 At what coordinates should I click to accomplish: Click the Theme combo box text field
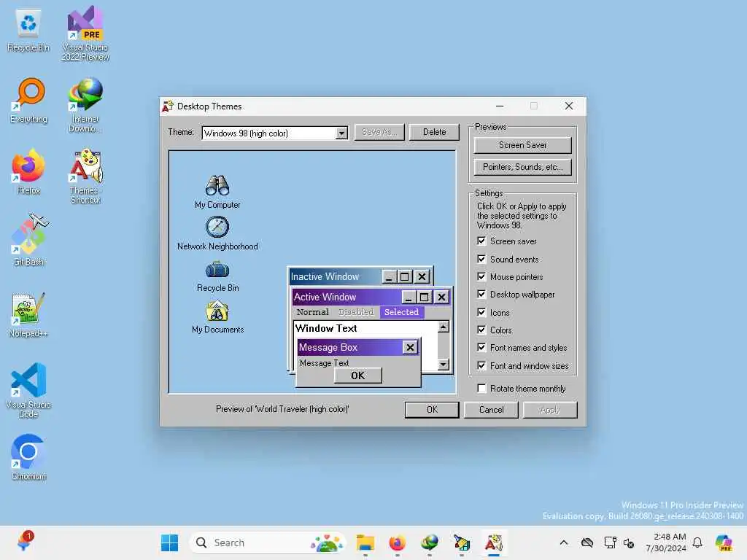tap(269, 133)
